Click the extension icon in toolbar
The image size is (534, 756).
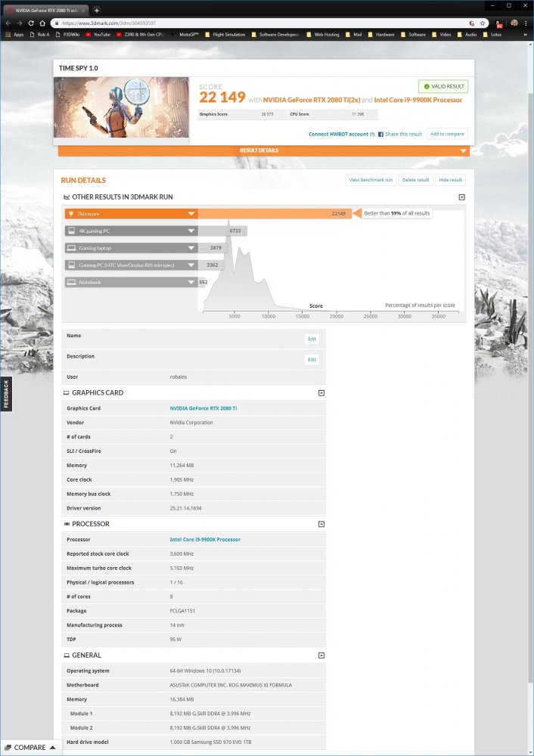coord(498,23)
